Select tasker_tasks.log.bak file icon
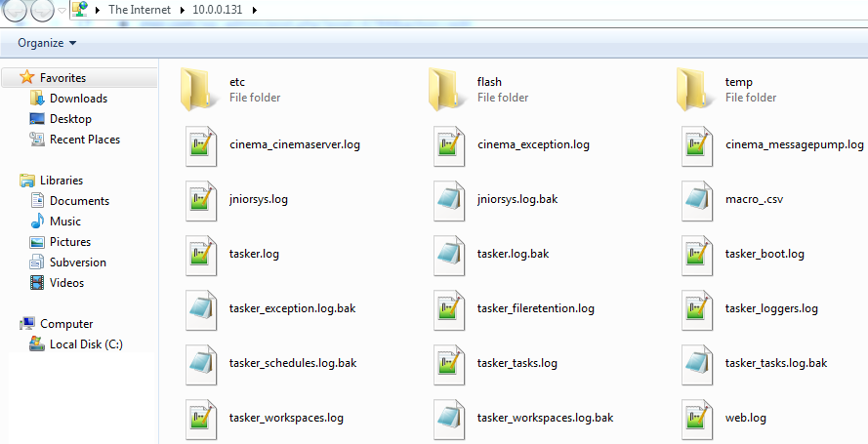This screenshot has width=868, height=444. 696,364
